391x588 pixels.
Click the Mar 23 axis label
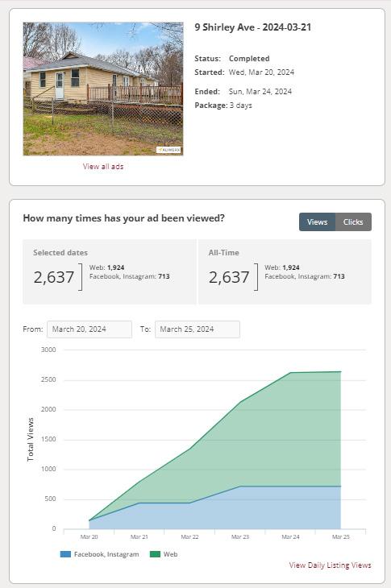[x=240, y=537]
